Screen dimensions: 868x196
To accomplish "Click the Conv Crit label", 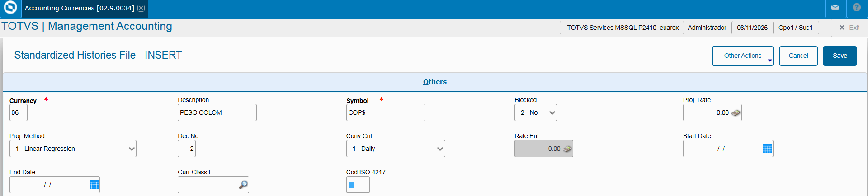I will point(359,136).
